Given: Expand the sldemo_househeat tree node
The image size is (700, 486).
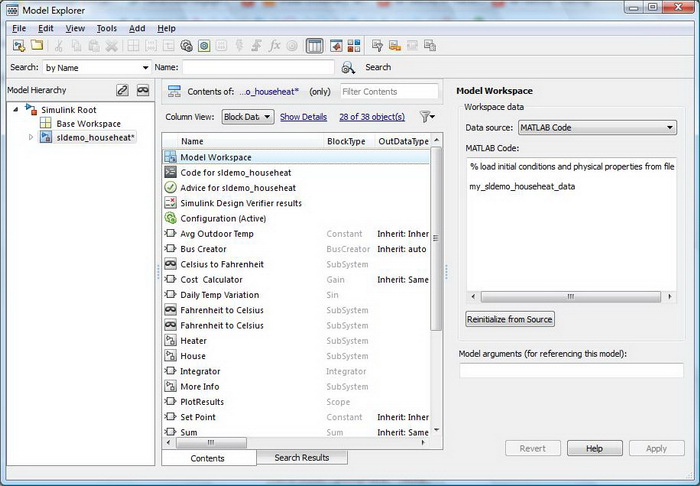Looking at the screenshot, I should pyautogui.click(x=31, y=137).
